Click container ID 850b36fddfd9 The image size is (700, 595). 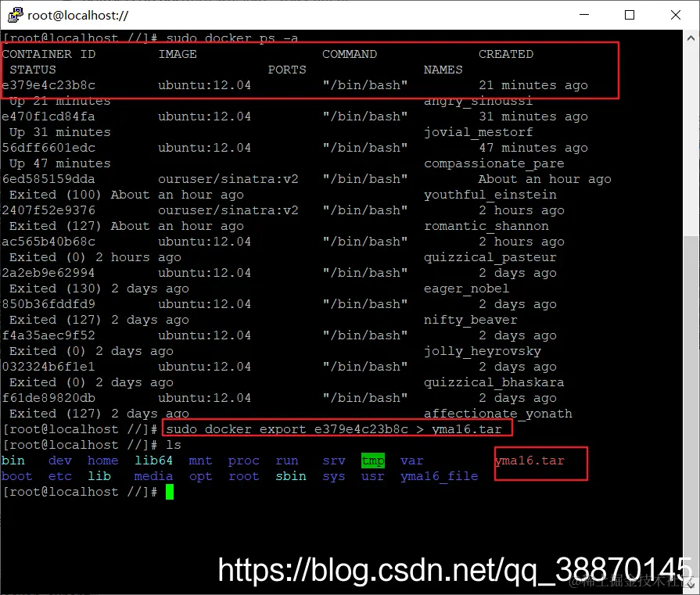(48, 303)
